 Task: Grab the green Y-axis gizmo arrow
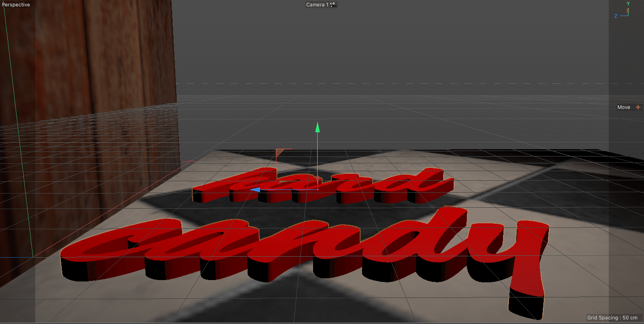317,127
